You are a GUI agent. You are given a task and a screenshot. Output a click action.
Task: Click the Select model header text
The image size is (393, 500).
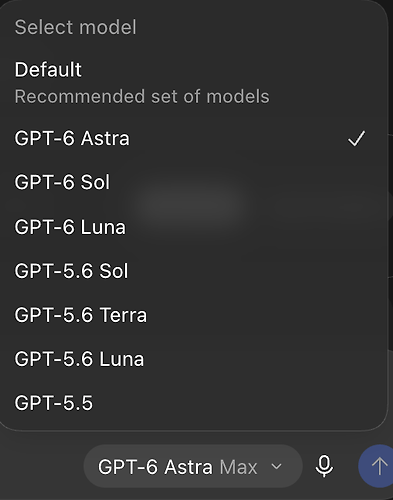click(76, 27)
